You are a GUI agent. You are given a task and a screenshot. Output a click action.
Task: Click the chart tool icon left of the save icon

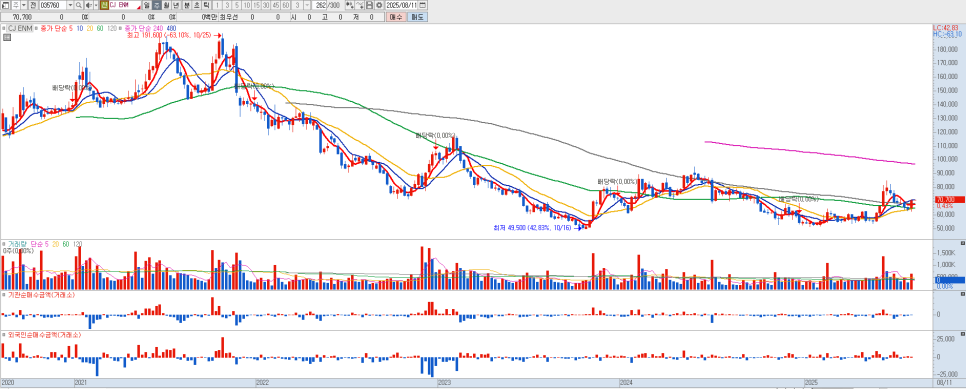(x=359, y=5)
